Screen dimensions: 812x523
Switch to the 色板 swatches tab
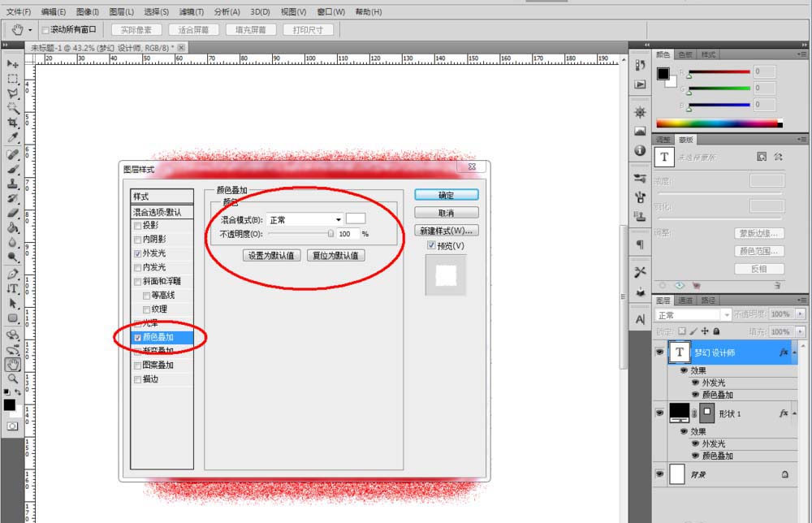685,54
